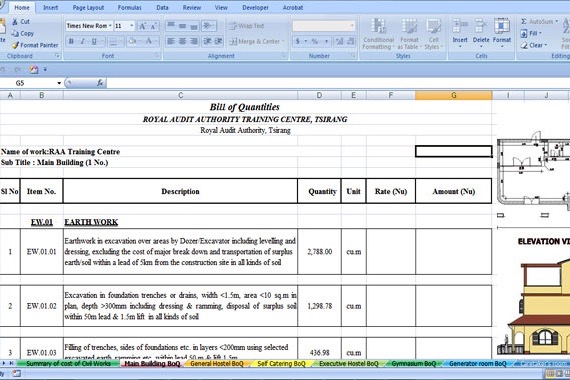Click the Cut scissors icon
Image resolution: width=570 pixels, height=380 pixels.
(15, 22)
